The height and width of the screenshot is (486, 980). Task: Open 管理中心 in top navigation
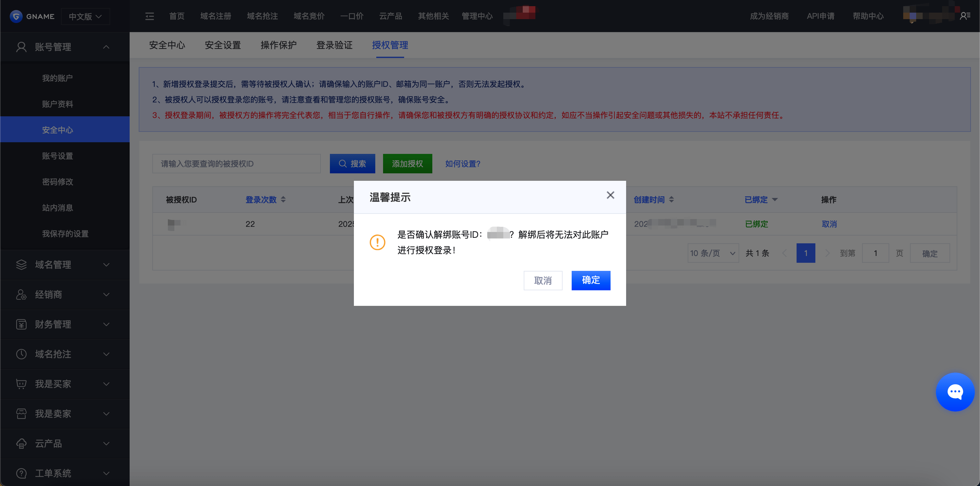477,16
